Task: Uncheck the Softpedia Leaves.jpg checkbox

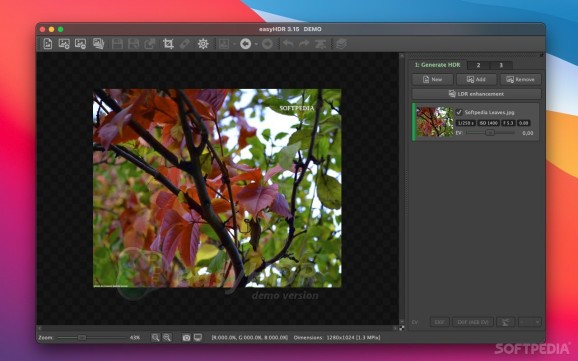Action: [x=459, y=112]
